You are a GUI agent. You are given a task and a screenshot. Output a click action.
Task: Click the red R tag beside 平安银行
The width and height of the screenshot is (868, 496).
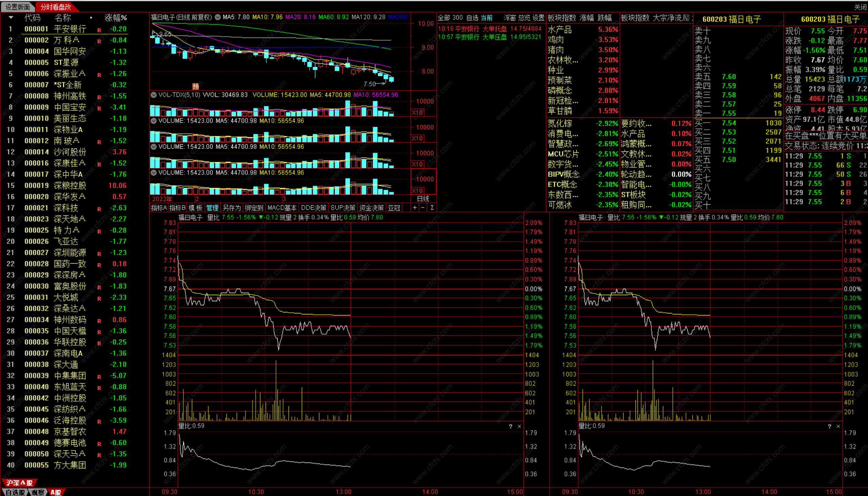[99, 30]
